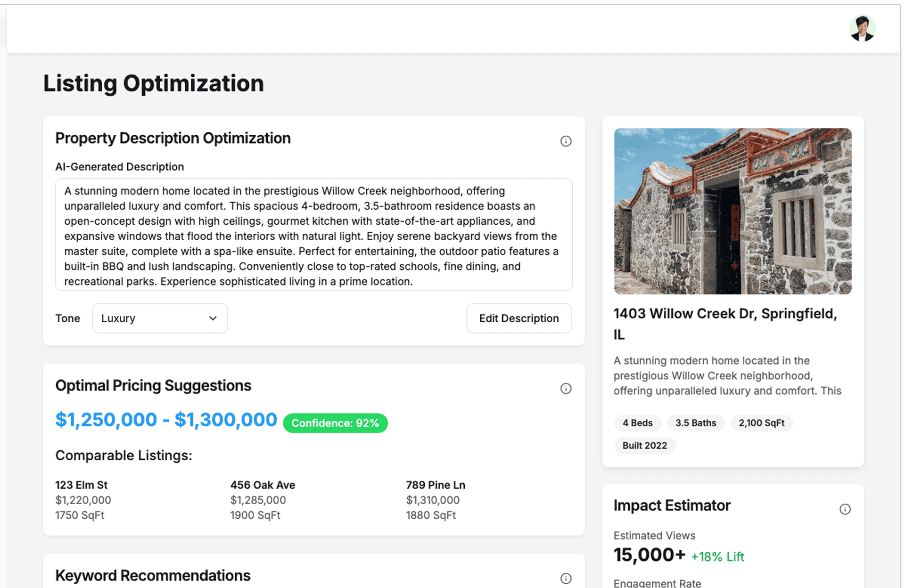Expand the Tone dropdown chevron
905x588 pixels.
click(x=213, y=318)
